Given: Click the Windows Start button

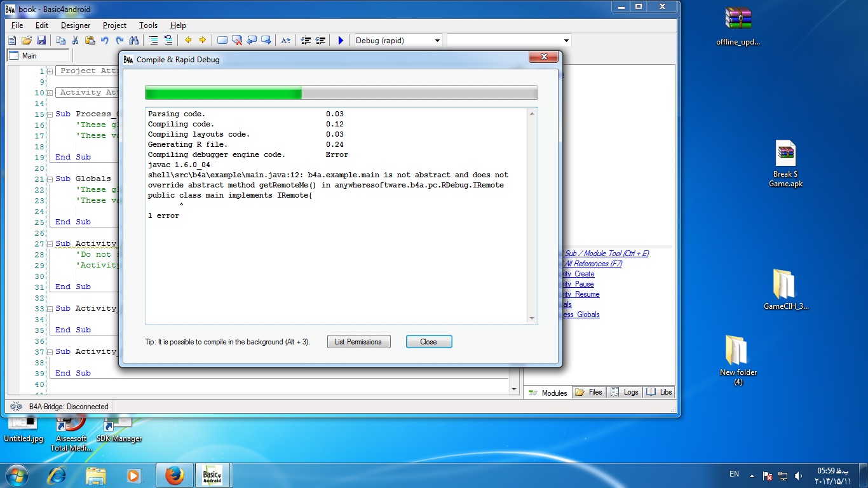Looking at the screenshot, I should [17, 475].
